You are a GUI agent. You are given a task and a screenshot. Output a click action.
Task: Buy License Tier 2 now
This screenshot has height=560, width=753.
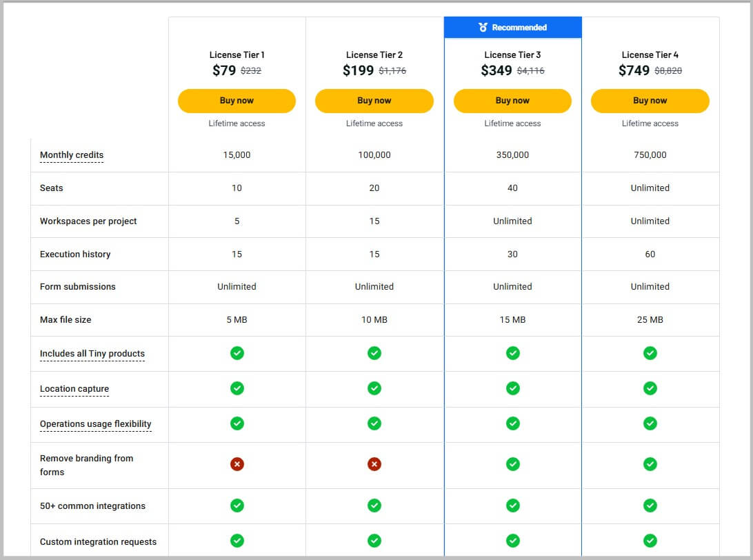click(374, 101)
